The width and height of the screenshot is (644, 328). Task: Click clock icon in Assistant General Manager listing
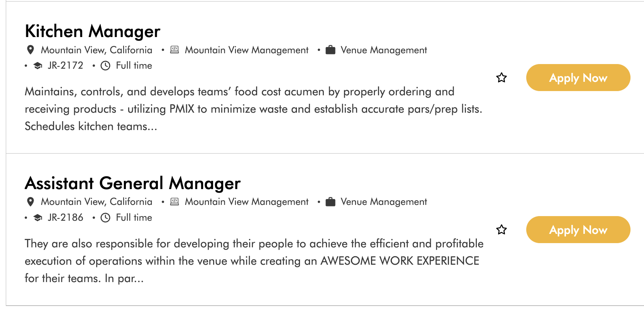coord(105,218)
